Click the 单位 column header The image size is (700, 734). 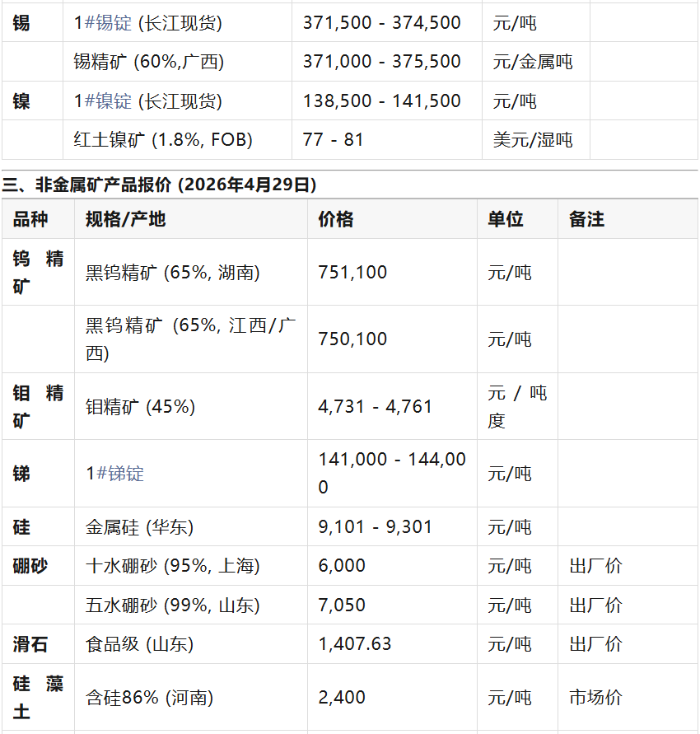505,219
